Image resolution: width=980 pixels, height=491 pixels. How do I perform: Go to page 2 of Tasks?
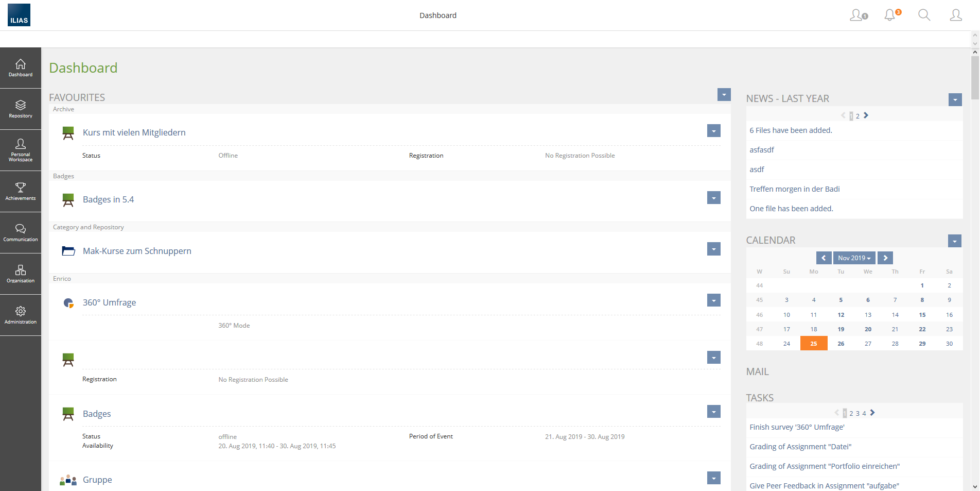pos(851,413)
